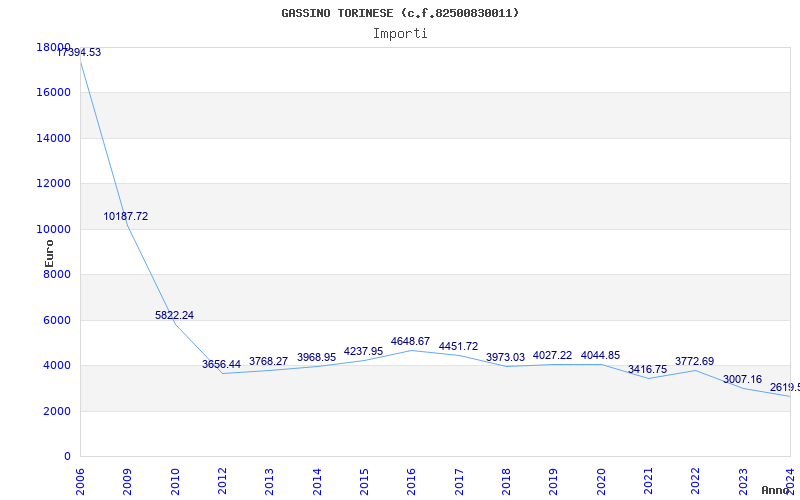Click the Anno axis label
The width and height of the screenshot is (800, 500).
point(774,490)
